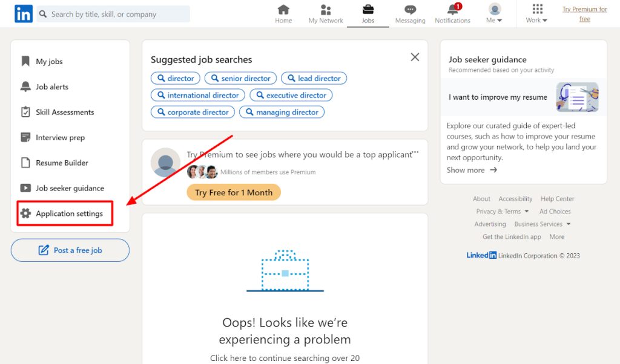Expand the Privacy & Terms dropdown
The height and width of the screenshot is (364, 620).
pos(502,211)
